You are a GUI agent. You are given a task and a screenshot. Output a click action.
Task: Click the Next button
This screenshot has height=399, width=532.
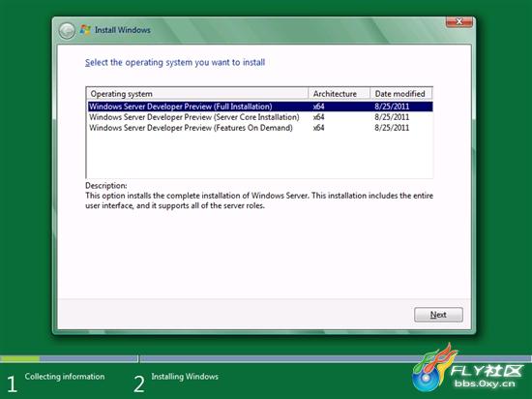438,315
